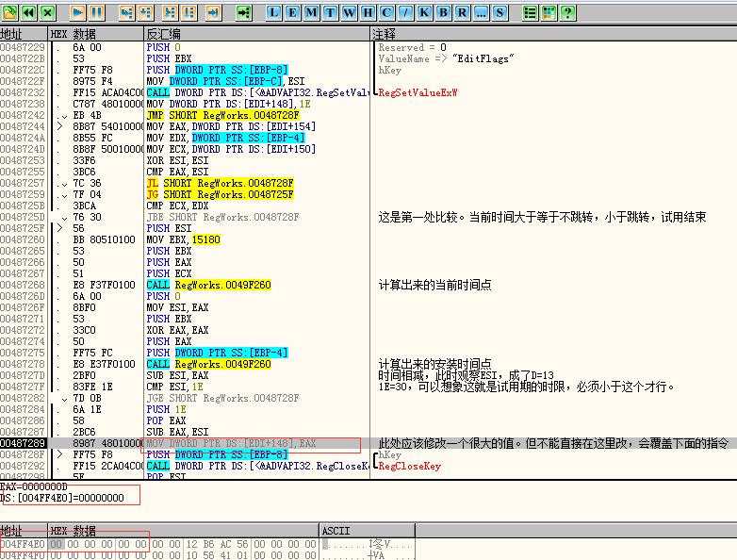The image size is (737, 560).
Task: Click the Open file toolbar icon
Action: [x=9, y=12]
